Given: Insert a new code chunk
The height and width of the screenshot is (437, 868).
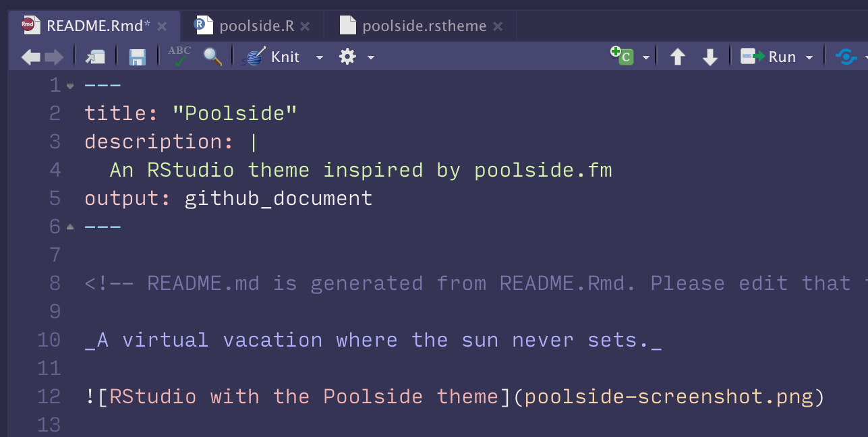Looking at the screenshot, I should pos(622,57).
